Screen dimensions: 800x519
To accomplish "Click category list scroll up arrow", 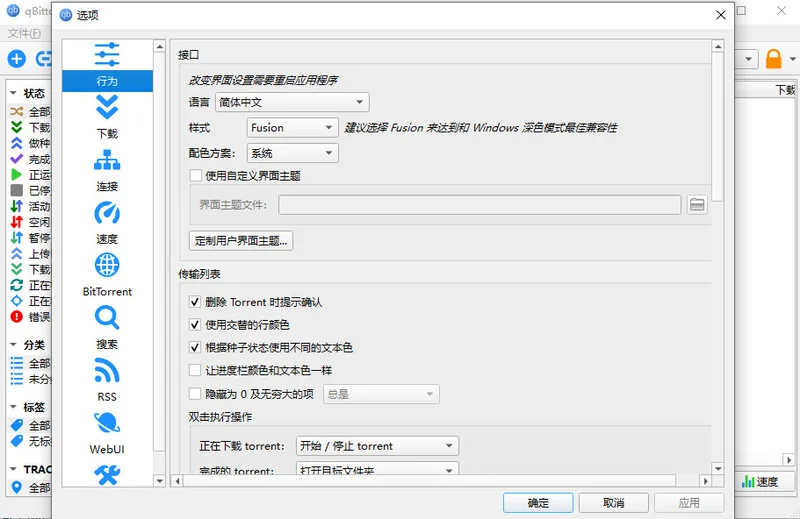I will (x=159, y=46).
